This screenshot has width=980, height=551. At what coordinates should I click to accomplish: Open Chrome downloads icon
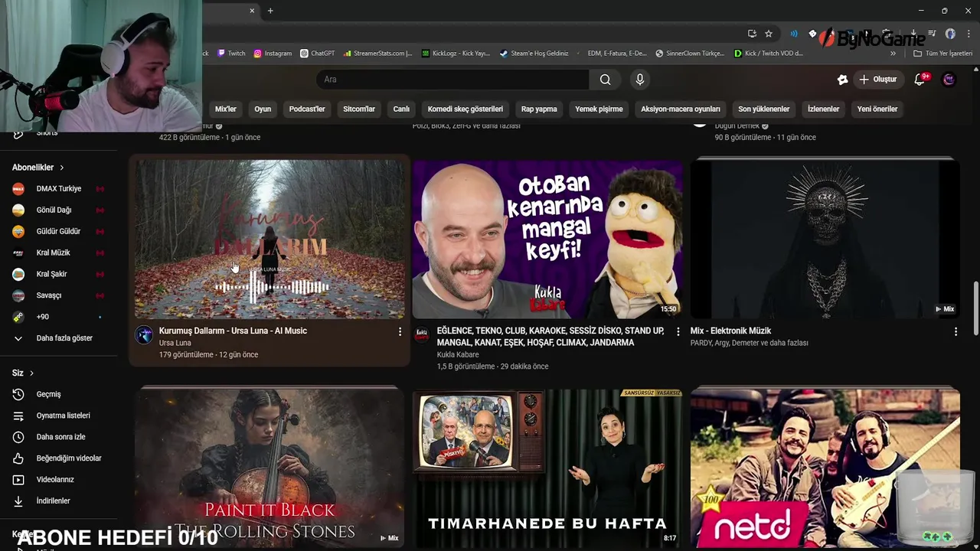point(913,34)
